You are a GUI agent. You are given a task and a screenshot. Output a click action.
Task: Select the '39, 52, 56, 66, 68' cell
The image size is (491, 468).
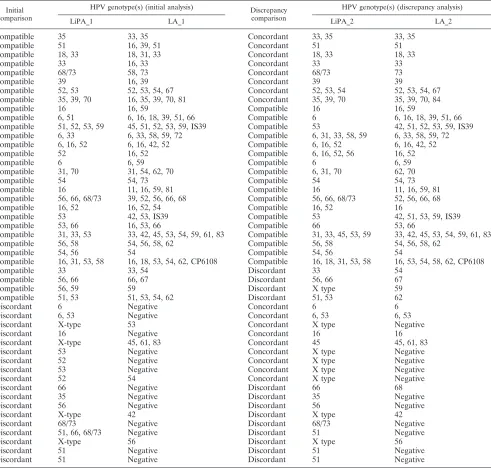157,199
